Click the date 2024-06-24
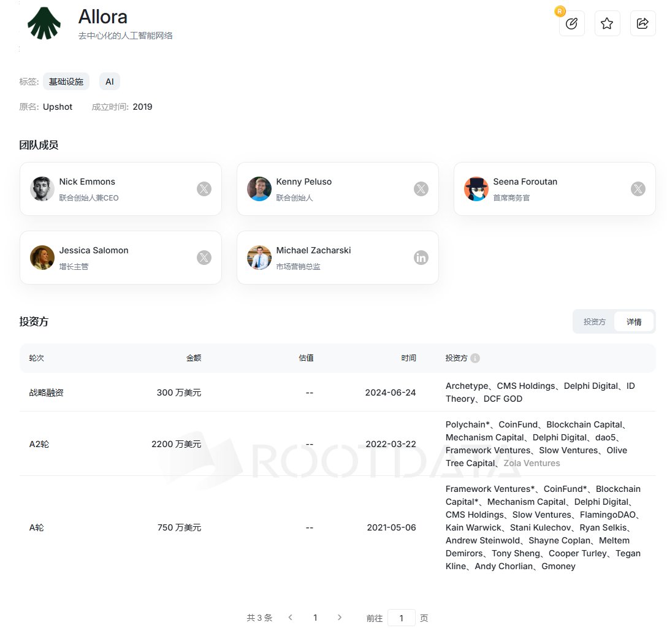Screen dimensions: 667x644 click(x=390, y=393)
